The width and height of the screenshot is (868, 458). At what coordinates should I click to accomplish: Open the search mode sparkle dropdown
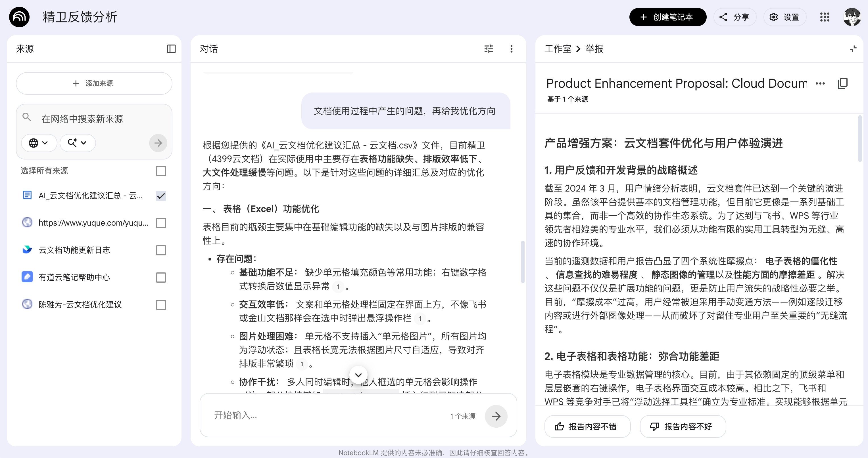click(x=78, y=143)
